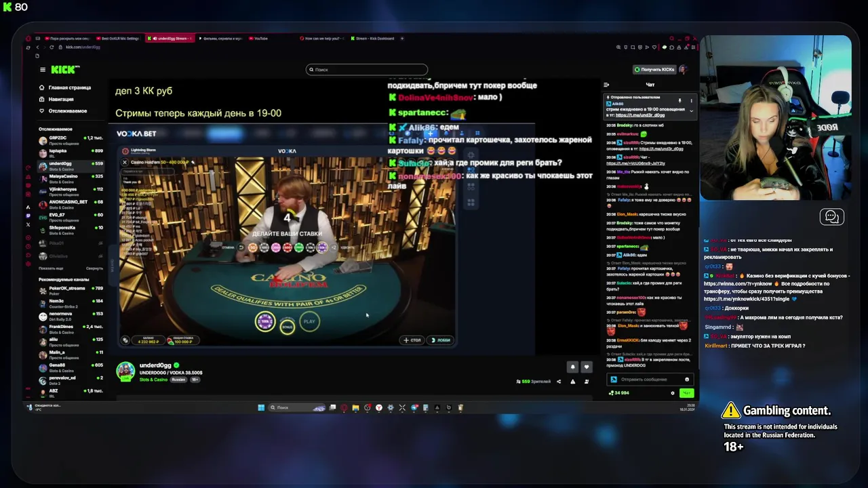Open followed channel luplupka
Screen dimensions: 868x488
[x=71, y=153]
